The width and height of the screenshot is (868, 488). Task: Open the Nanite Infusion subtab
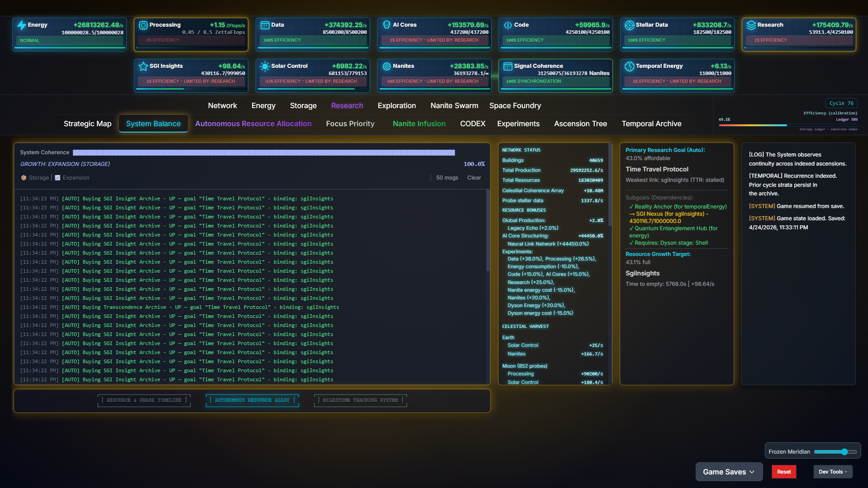(x=419, y=123)
